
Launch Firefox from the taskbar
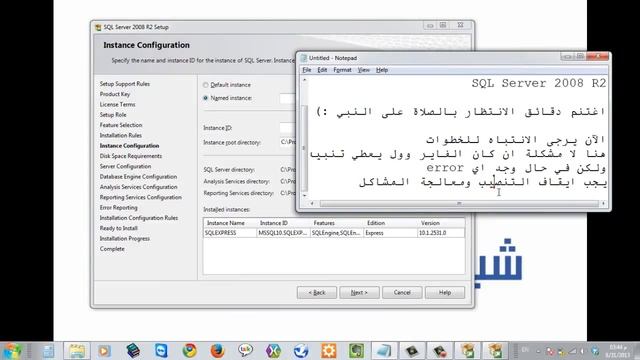(x=218, y=351)
